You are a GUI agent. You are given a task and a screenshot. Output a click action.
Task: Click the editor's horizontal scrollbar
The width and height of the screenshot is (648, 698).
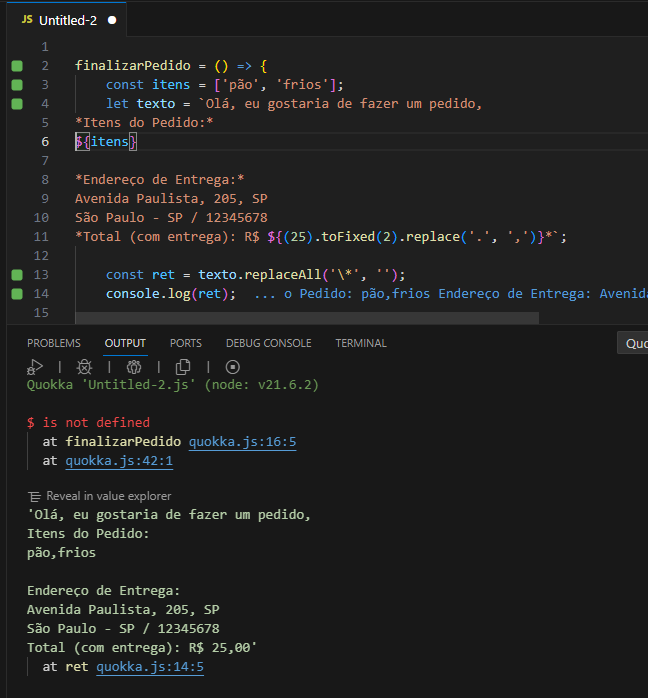300,318
